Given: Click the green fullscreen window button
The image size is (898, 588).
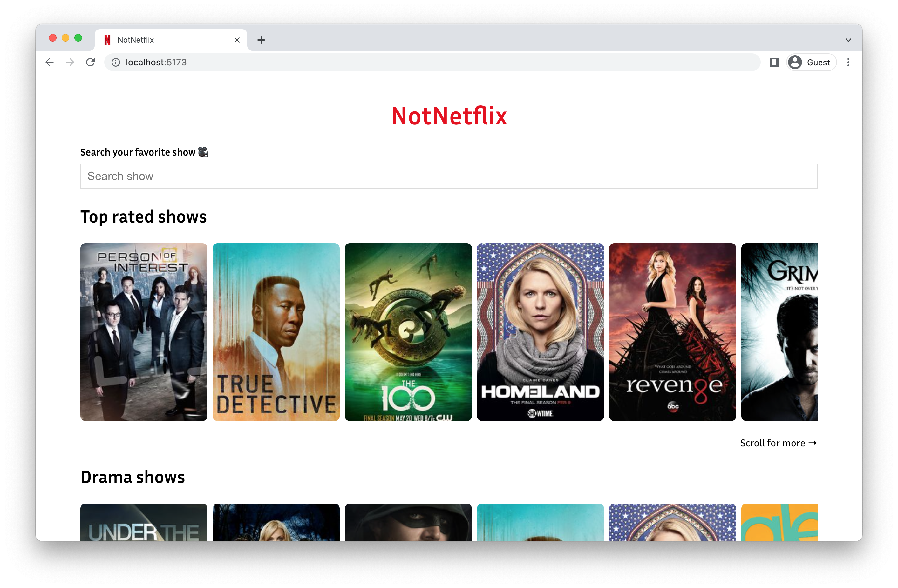Looking at the screenshot, I should [x=78, y=38].
